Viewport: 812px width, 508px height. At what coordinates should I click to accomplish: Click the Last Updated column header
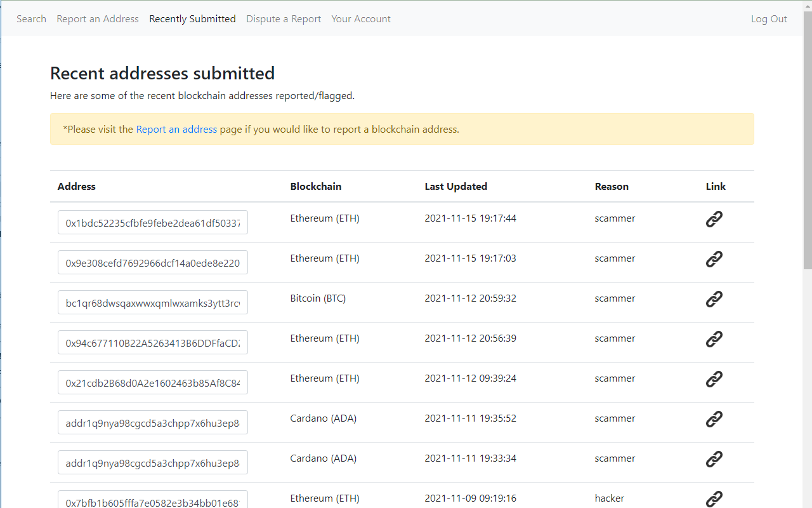(x=456, y=187)
